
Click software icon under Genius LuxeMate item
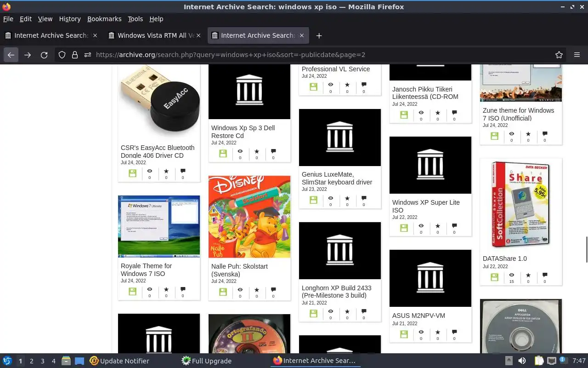point(313,200)
